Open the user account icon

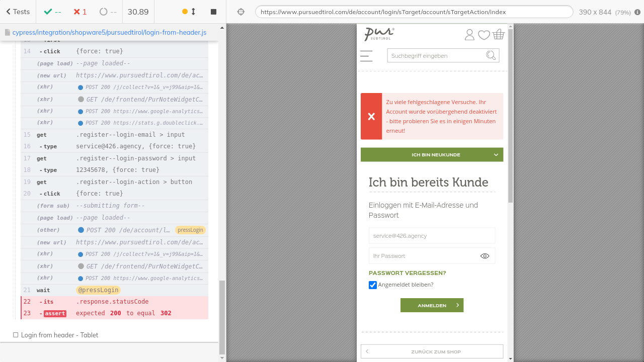[x=469, y=35]
